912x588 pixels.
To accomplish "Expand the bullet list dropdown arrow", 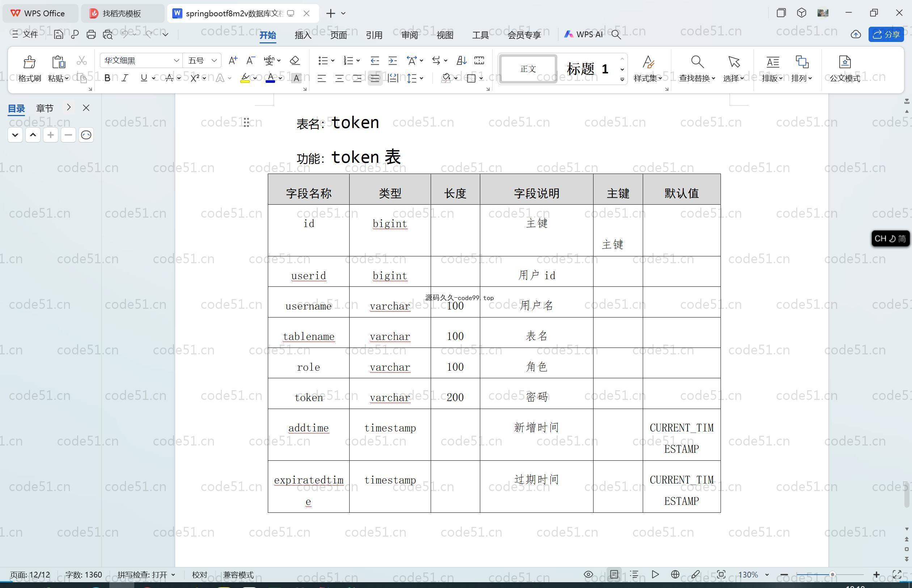I will tap(333, 61).
